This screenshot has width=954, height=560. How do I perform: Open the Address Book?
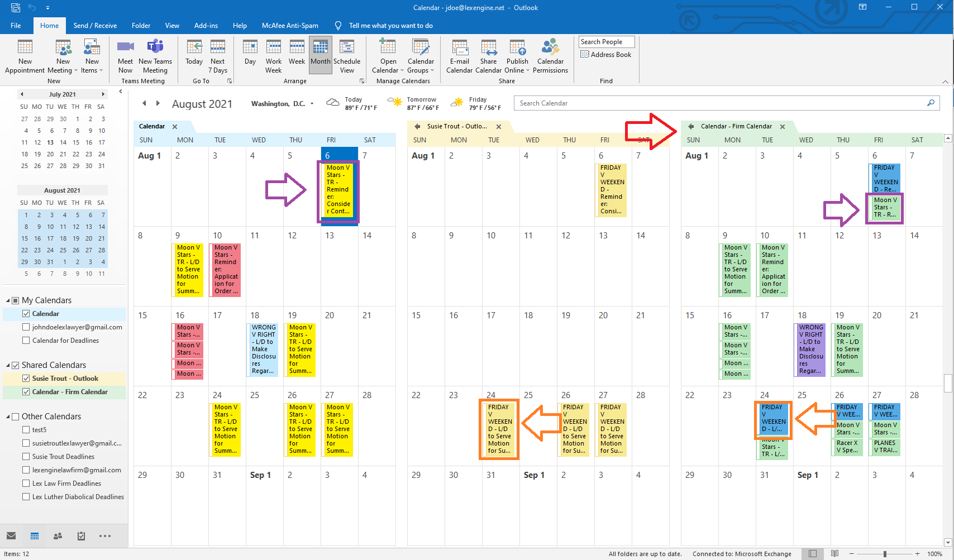click(x=607, y=54)
